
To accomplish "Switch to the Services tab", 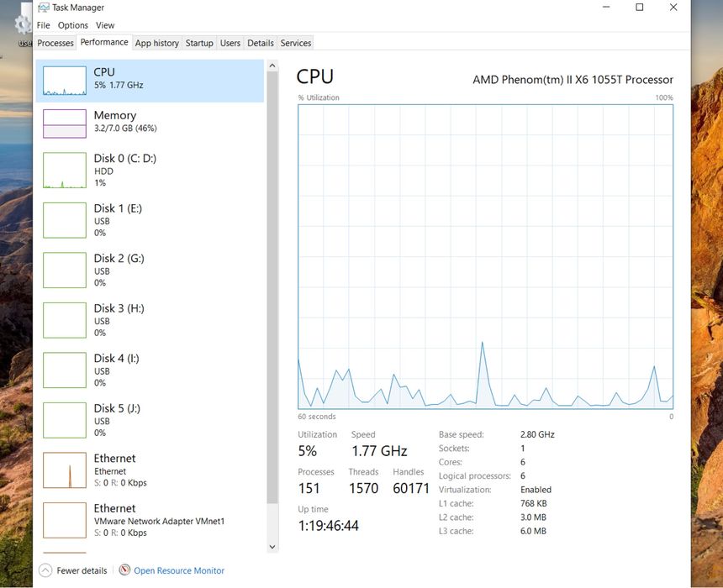I will (x=296, y=43).
